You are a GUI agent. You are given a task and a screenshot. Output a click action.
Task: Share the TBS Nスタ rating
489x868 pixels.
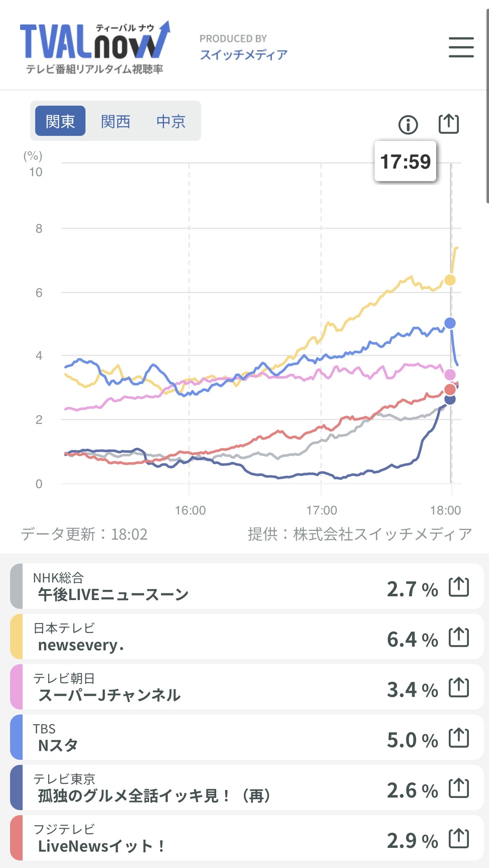(x=458, y=738)
